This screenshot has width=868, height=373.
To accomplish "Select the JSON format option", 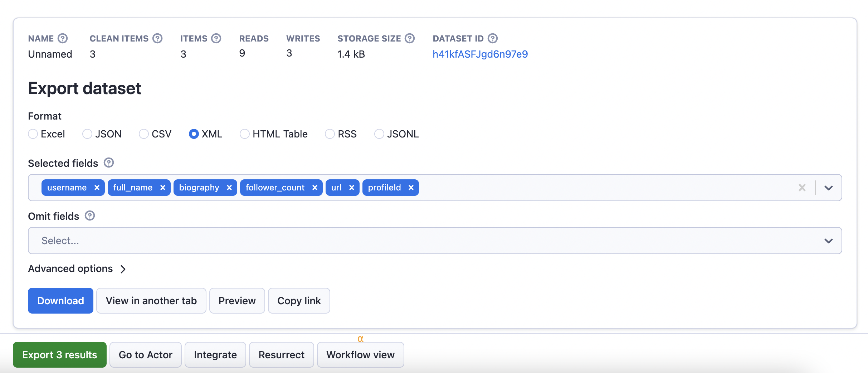I will pyautogui.click(x=87, y=134).
